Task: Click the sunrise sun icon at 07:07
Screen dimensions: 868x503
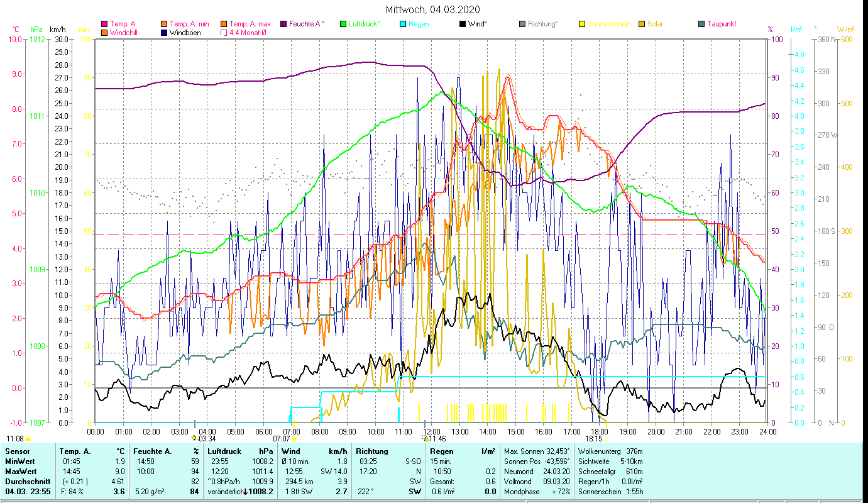Action: click(294, 439)
